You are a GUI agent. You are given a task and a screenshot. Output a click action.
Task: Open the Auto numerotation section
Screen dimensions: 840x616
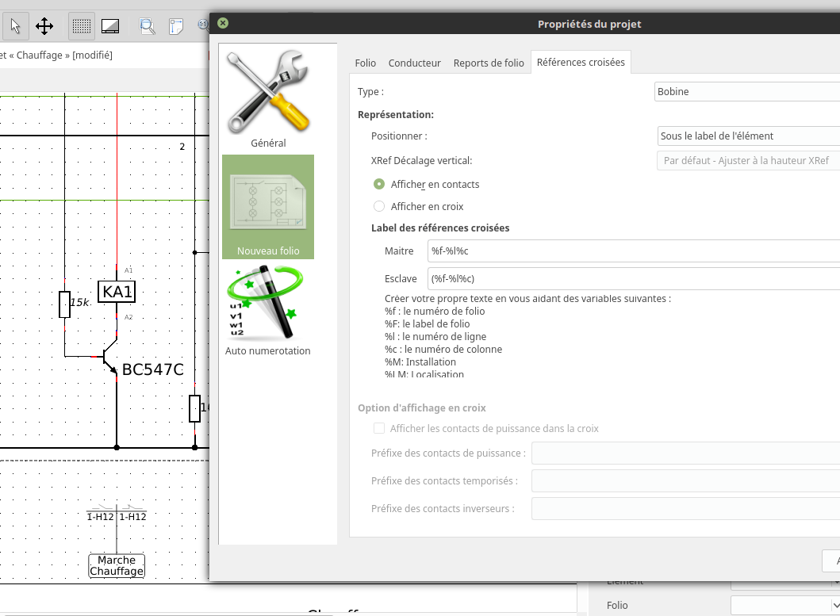268,312
